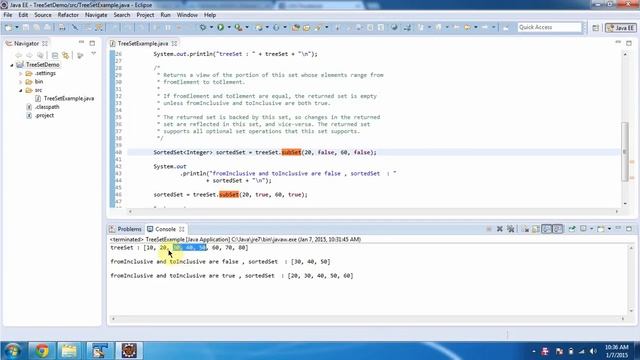Screen dimensions: 640x360
Task: Click the Save toolbar icon
Action: 26,27
